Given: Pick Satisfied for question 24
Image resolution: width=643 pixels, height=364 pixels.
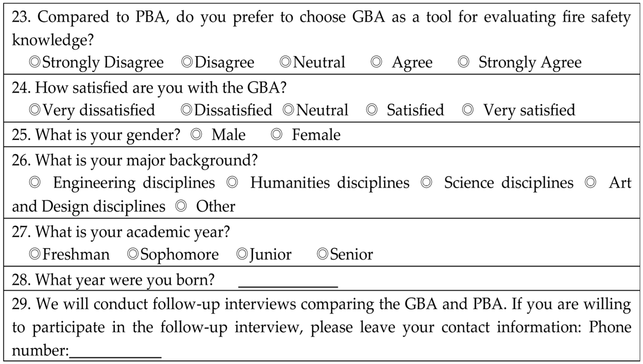Looking at the screenshot, I should click(372, 110).
